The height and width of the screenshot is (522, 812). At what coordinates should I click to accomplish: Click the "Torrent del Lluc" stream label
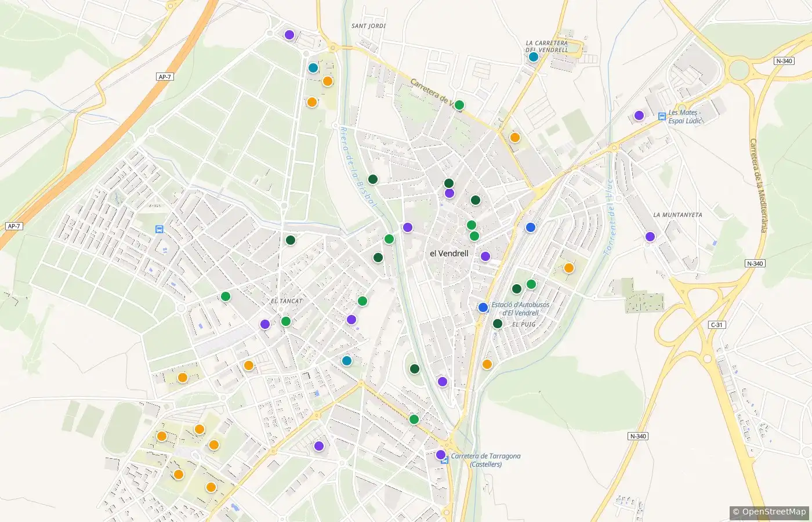coord(608,217)
